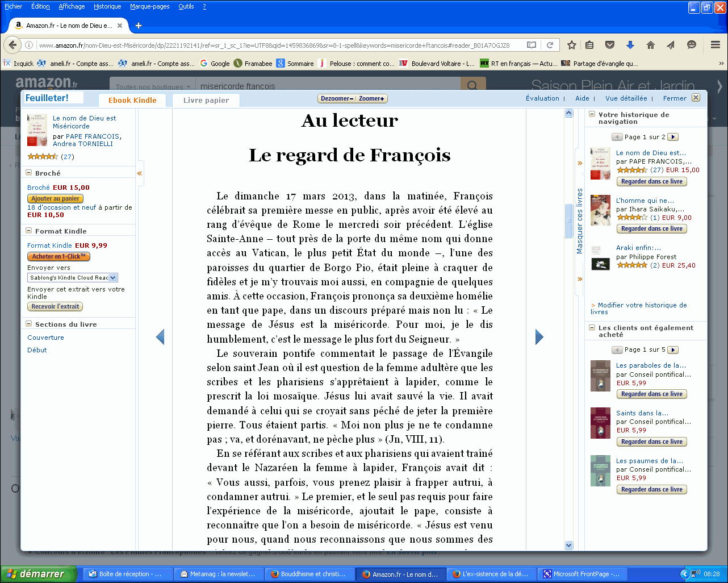Open the Marque-pages menu

(x=150, y=6)
